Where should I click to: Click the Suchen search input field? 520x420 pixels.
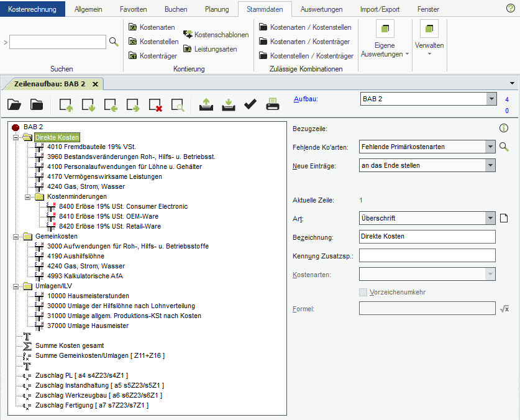tap(58, 42)
